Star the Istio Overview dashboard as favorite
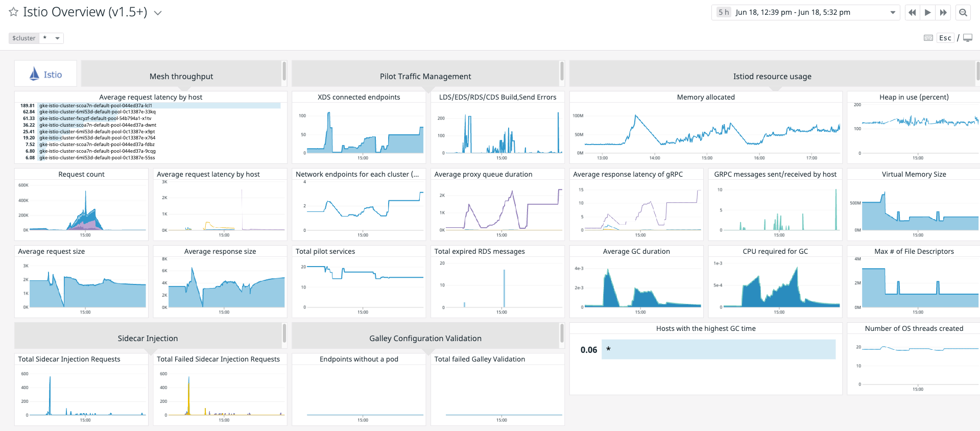Screen dimensions: 980x431 [x=14, y=12]
